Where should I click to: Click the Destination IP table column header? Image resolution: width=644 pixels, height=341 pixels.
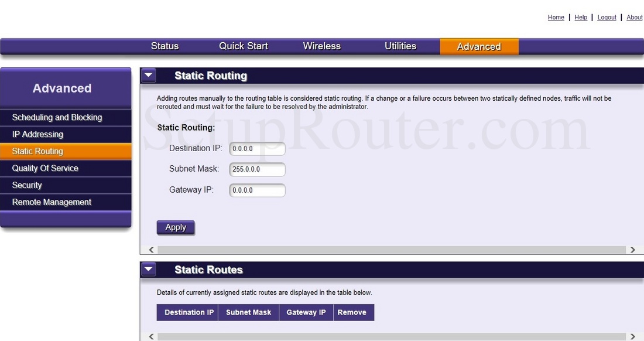tap(187, 312)
